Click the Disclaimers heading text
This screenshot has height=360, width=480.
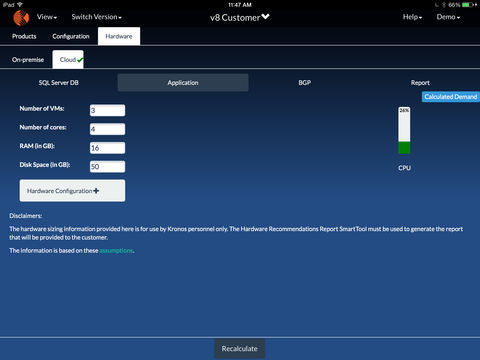(x=26, y=216)
